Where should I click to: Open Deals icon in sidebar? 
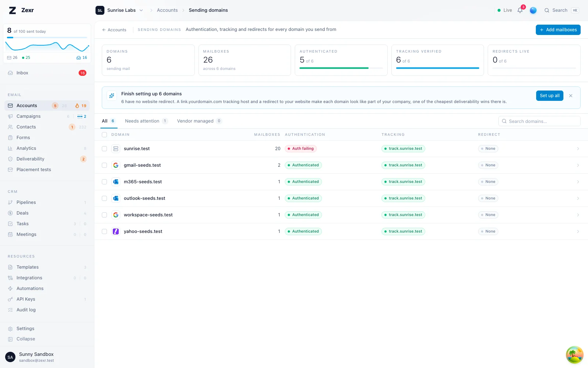click(x=10, y=213)
